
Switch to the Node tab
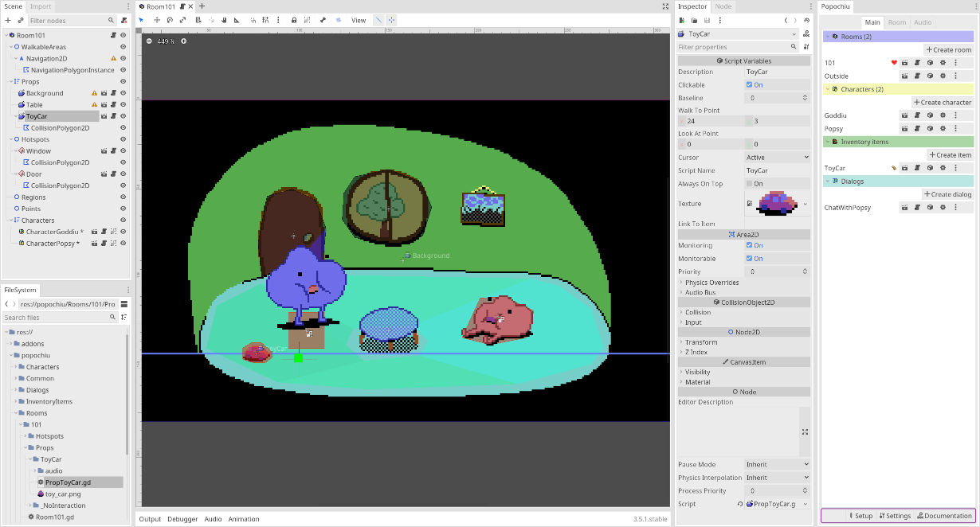[x=723, y=6]
